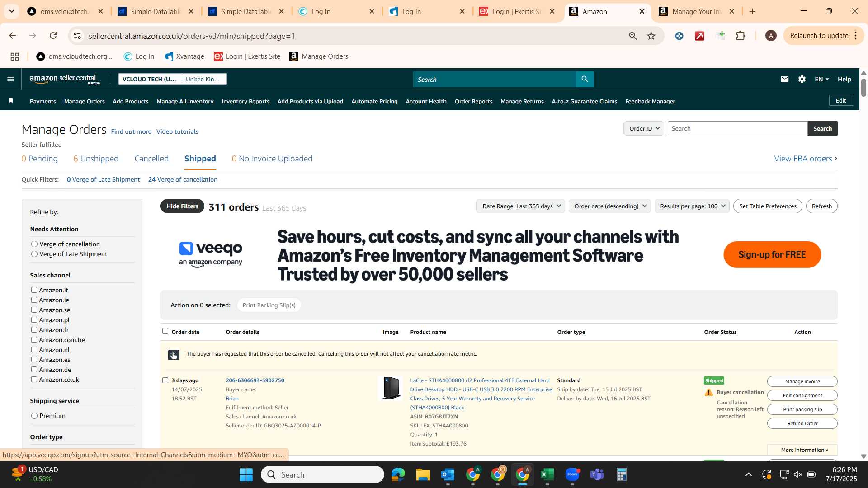
Task: Open File Explorer from taskbar
Action: [x=423, y=474]
